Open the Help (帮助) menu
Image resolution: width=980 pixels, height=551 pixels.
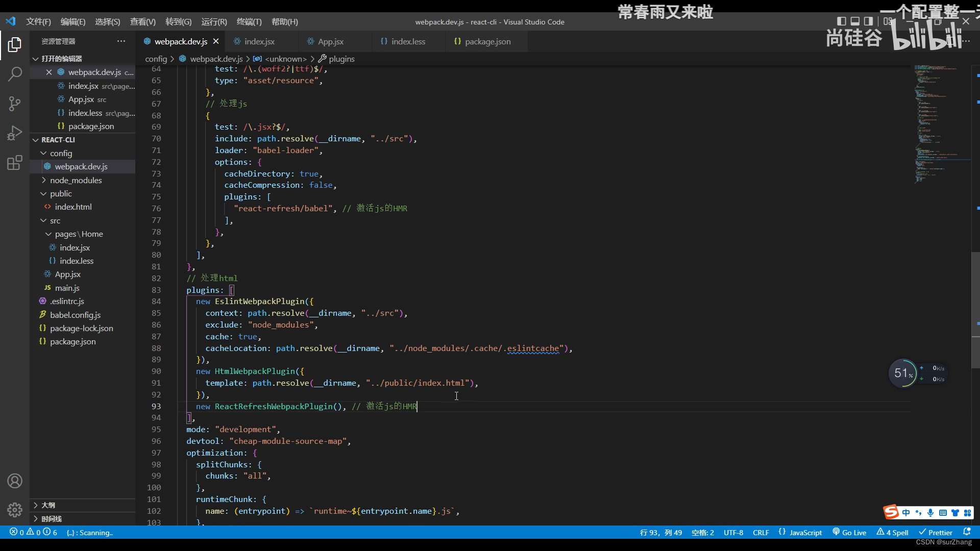click(284, 21)
